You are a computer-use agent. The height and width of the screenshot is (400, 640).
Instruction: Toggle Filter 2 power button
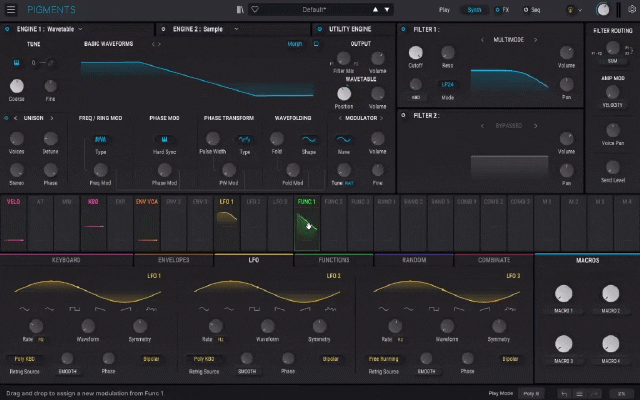tap(403, 116)
